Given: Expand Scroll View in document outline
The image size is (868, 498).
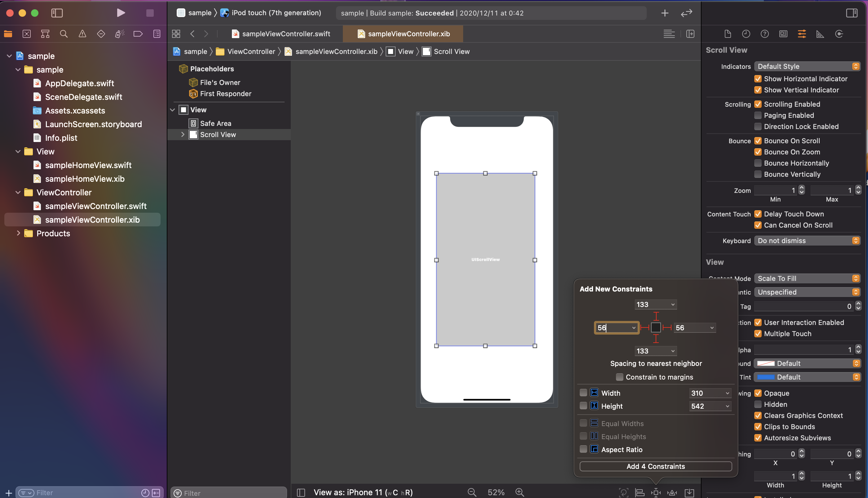Looking at the screenshot, I should (x=183, y=134).
